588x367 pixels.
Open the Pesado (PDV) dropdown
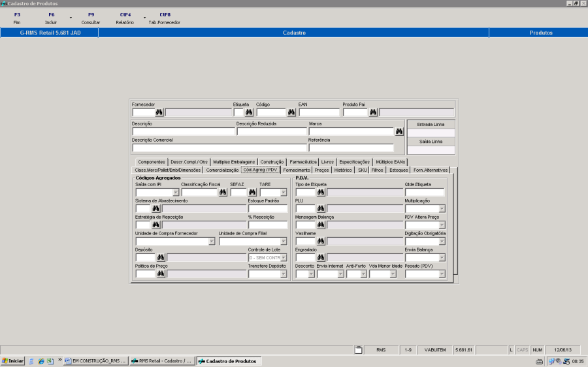point(442,274)
